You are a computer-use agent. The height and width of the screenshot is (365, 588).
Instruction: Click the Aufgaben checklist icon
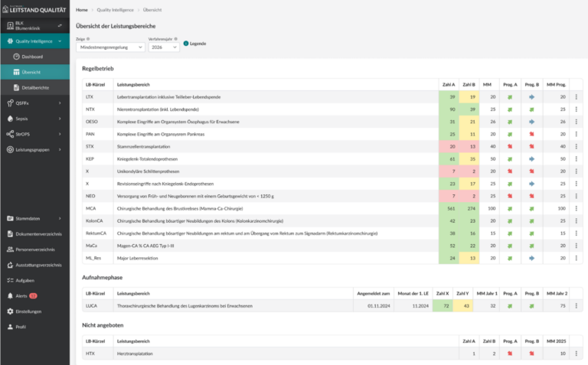click(10, 280)
